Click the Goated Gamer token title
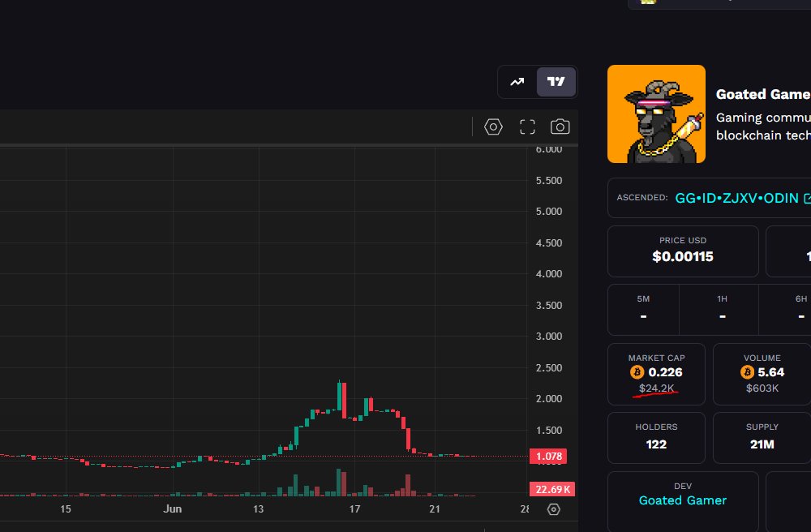 (x=763, y=94)
